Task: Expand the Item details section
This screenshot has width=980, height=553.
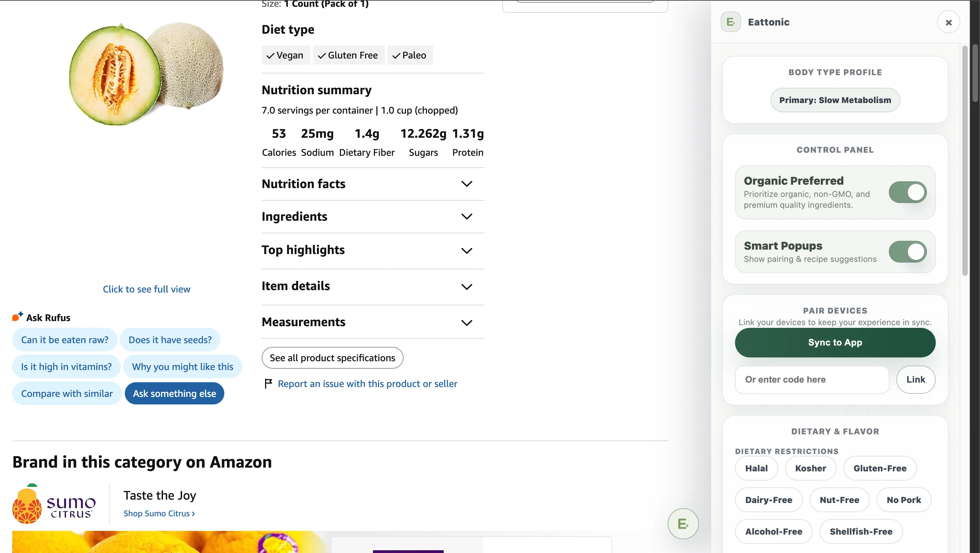Action: [x=467, y=286]
